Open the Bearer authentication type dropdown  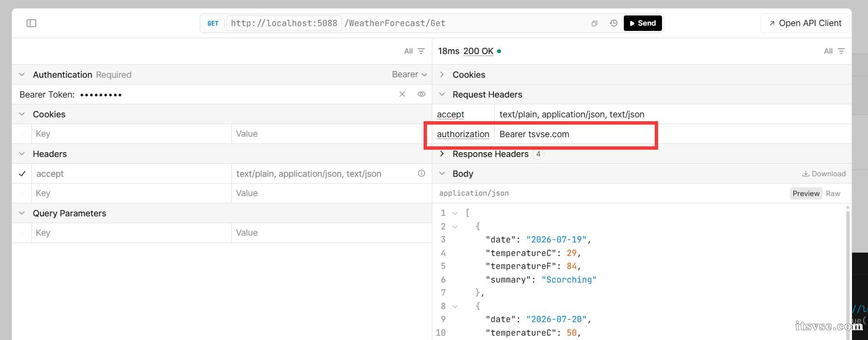pyautogui.click(x=409, y=74)
